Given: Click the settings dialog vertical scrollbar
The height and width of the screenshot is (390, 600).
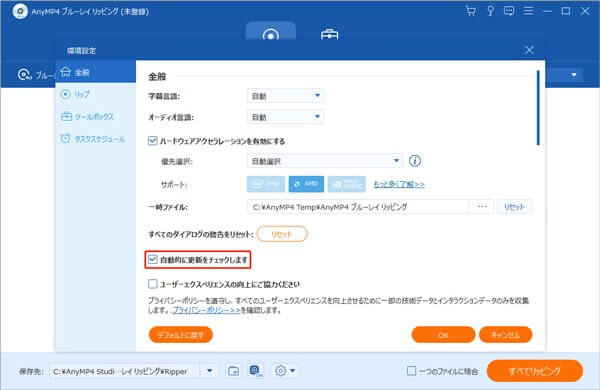Looking at the screenshot, I should click(x=538, y=108).
